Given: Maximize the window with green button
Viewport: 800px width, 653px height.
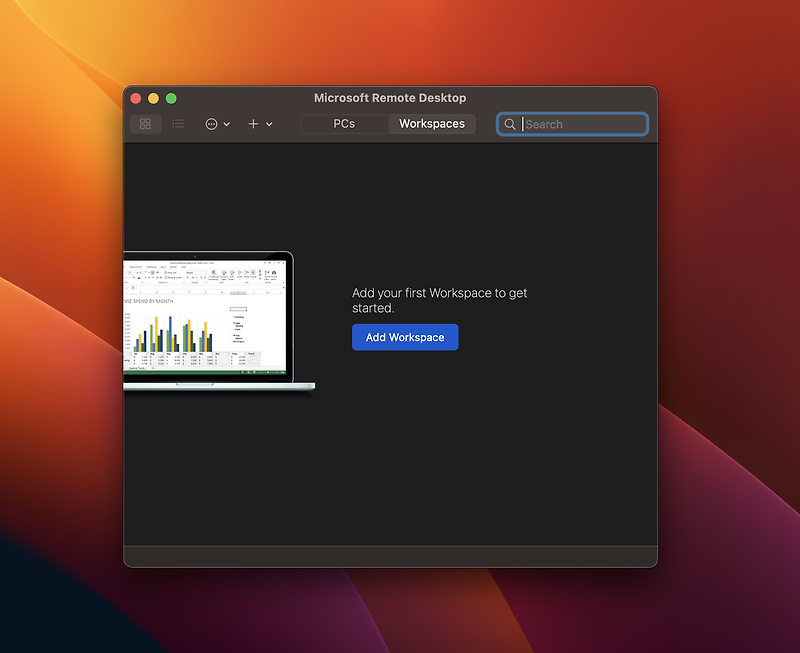Looking at the screenshot, I should [x=171, y=98].
